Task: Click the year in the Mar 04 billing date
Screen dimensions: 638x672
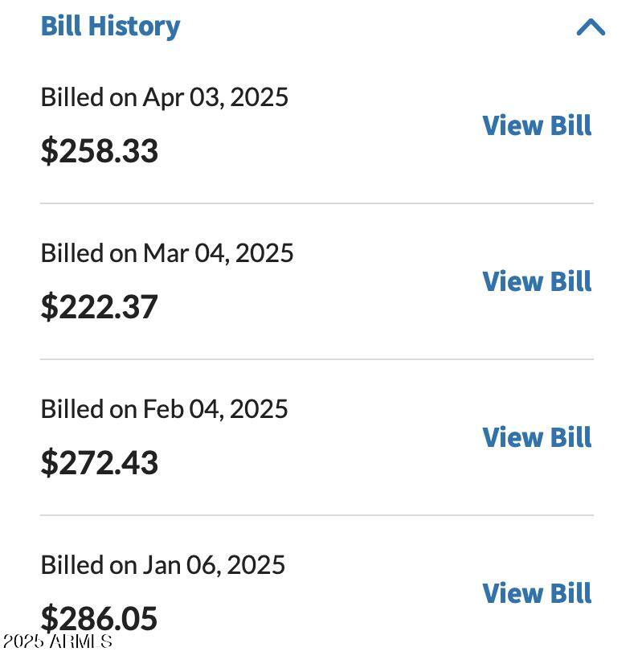Action: point(264,253)
